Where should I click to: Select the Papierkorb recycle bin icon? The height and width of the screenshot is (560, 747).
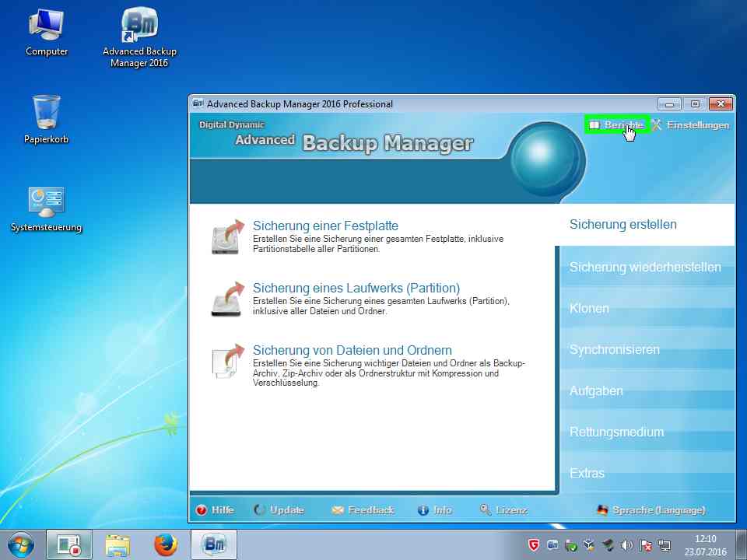click(46, 119)
